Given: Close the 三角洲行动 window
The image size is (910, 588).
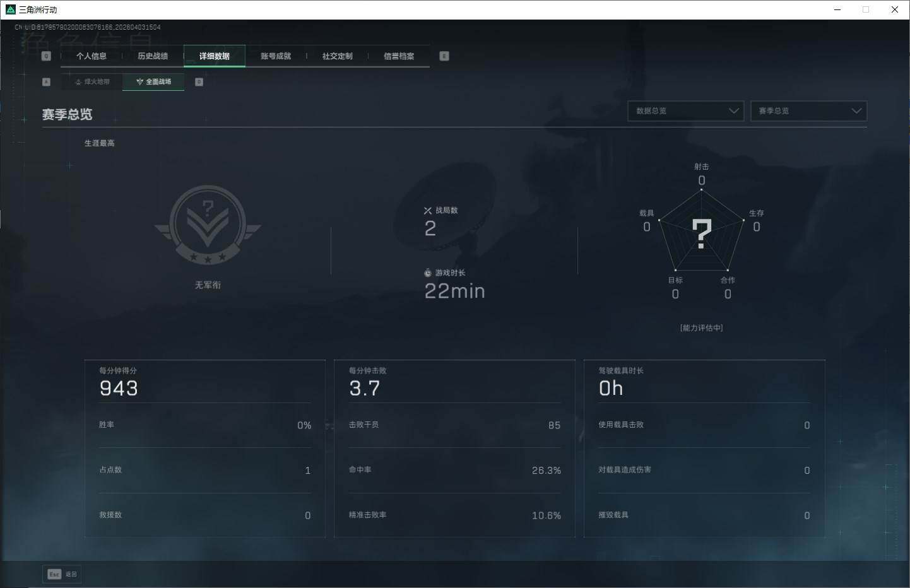Looking at the screenshot, I should (895, 9).
